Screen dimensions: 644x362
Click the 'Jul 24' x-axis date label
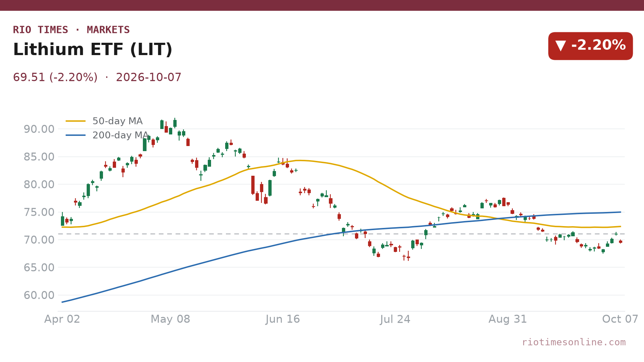click(x=395, y=319)
